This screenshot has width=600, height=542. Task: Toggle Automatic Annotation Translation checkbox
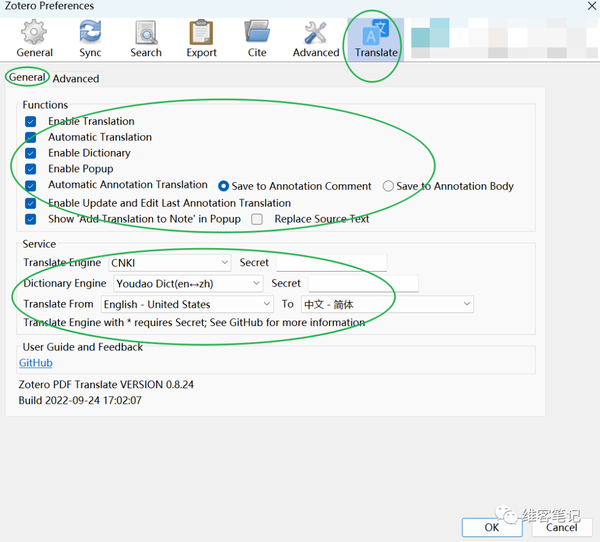31,186
